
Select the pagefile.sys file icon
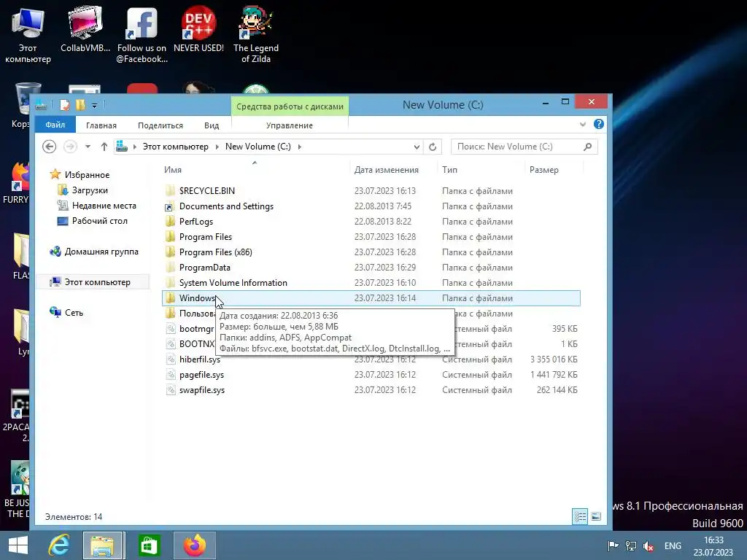click(170, 374)
